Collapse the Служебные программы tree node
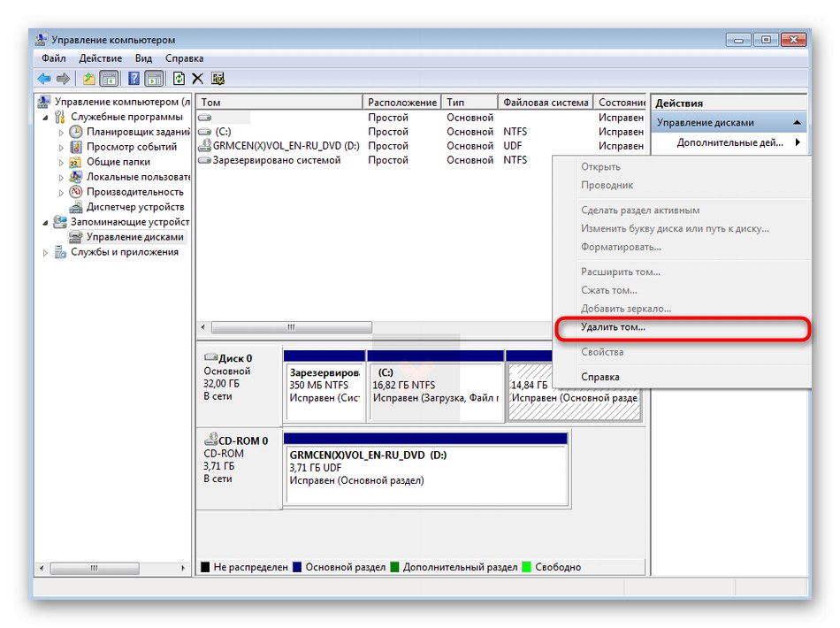This screenshot has width=840, height=628. (45, 118)
